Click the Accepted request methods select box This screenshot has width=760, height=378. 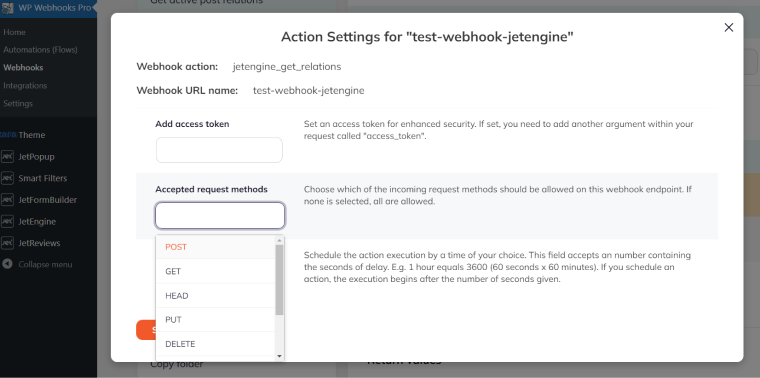point(220,216)
